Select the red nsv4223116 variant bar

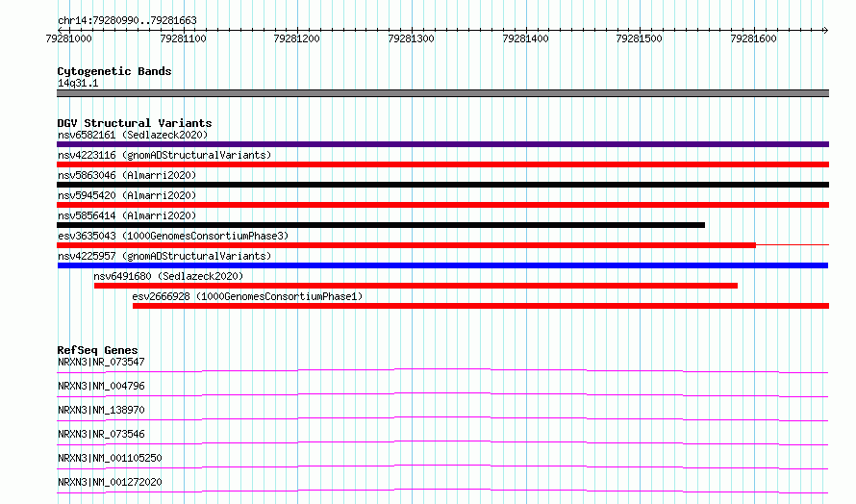click(x=442, y=164)
